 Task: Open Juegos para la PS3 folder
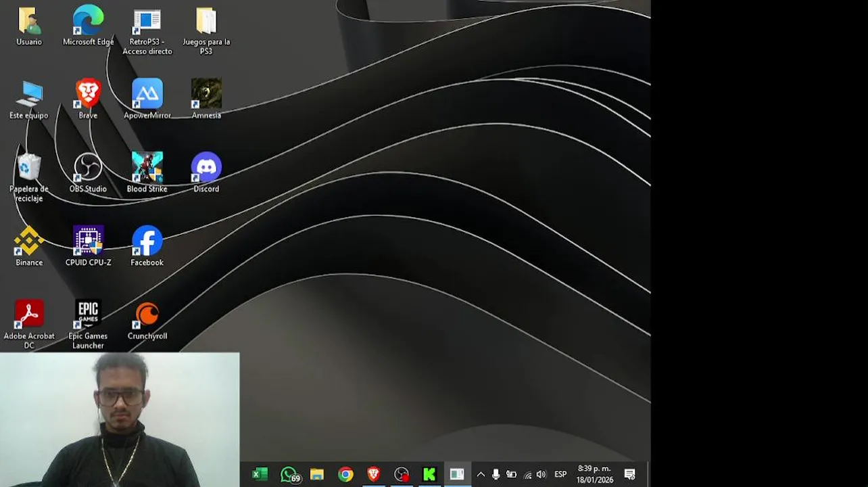(206, 22)
